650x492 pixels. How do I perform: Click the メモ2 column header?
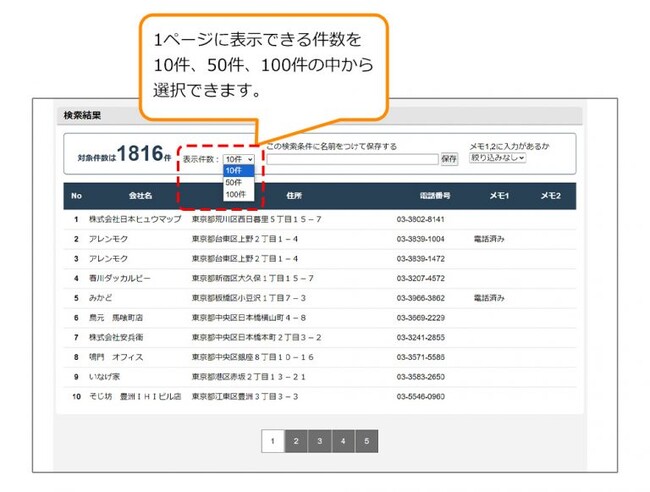pos(549,196)
